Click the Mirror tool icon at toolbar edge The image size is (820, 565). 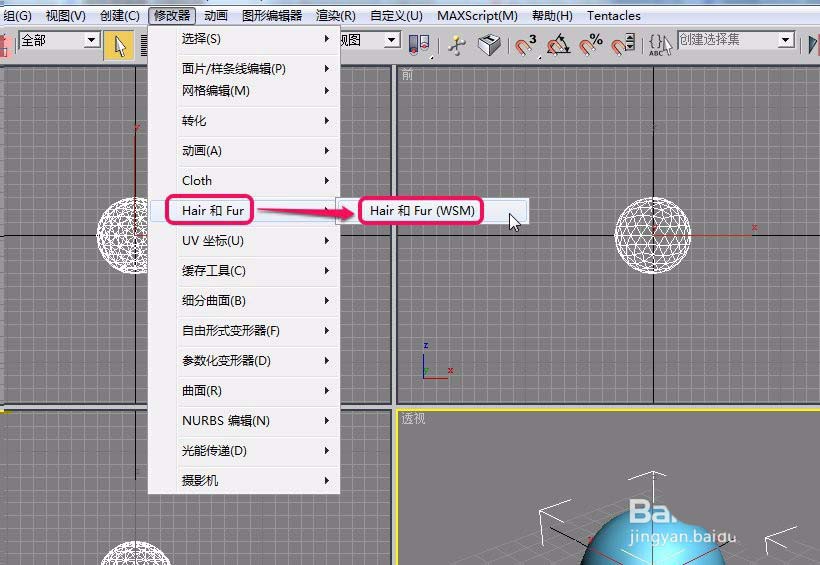point(813,45)
